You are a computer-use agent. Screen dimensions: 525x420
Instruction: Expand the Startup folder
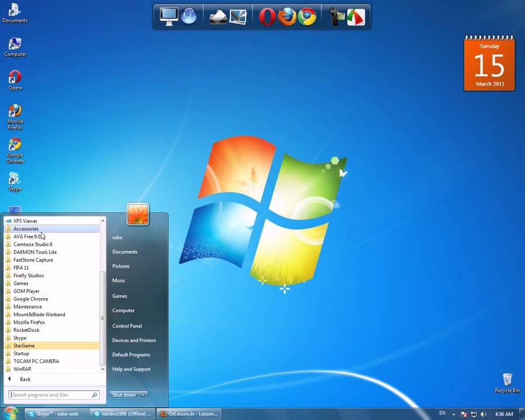tap(52, 353)
